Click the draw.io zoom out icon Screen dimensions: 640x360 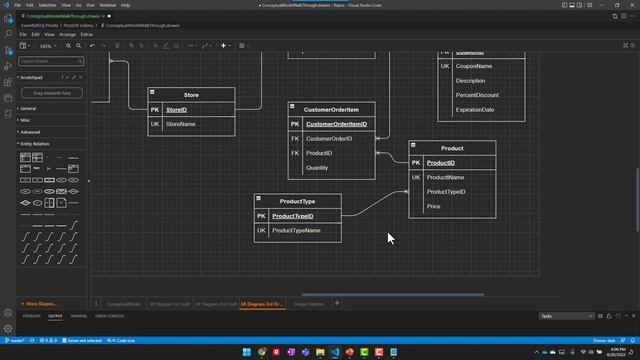click(78, 46)
